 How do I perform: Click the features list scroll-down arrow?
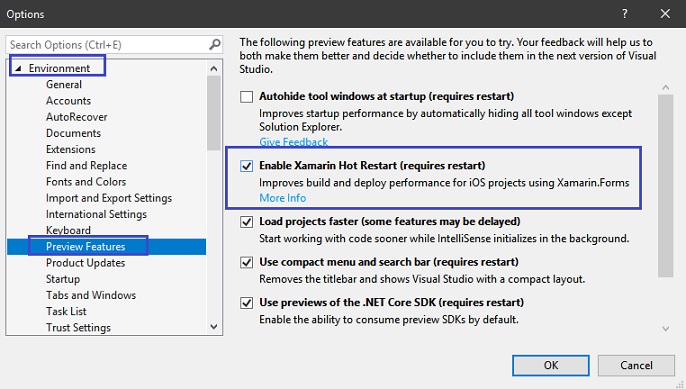coord(665,329)
